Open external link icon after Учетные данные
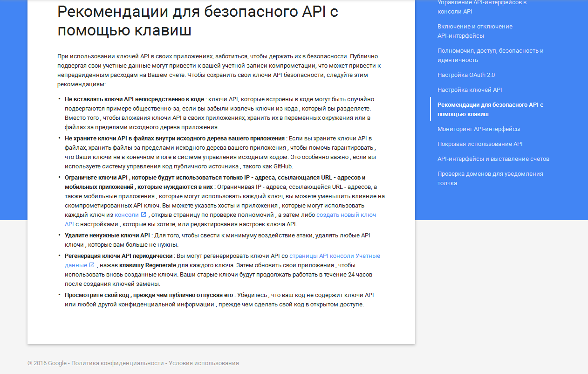Viewport: 588px width, 374px height. tap(92, 265)
